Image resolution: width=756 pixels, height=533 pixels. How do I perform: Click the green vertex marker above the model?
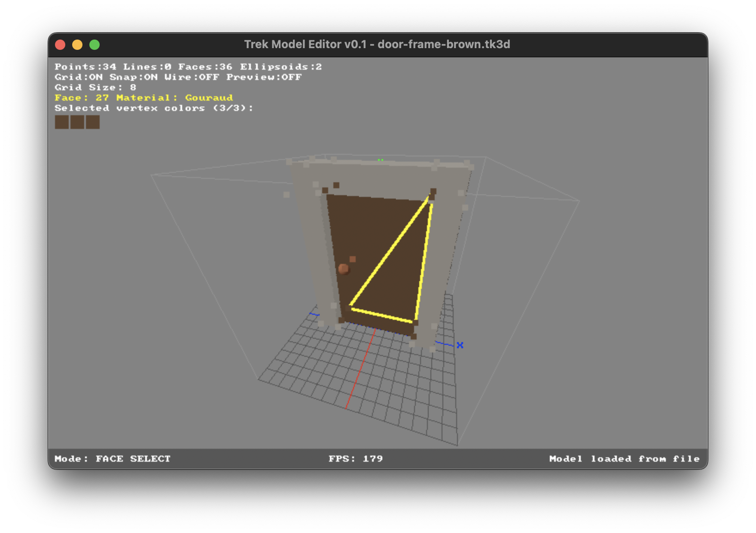pos(380,159)
